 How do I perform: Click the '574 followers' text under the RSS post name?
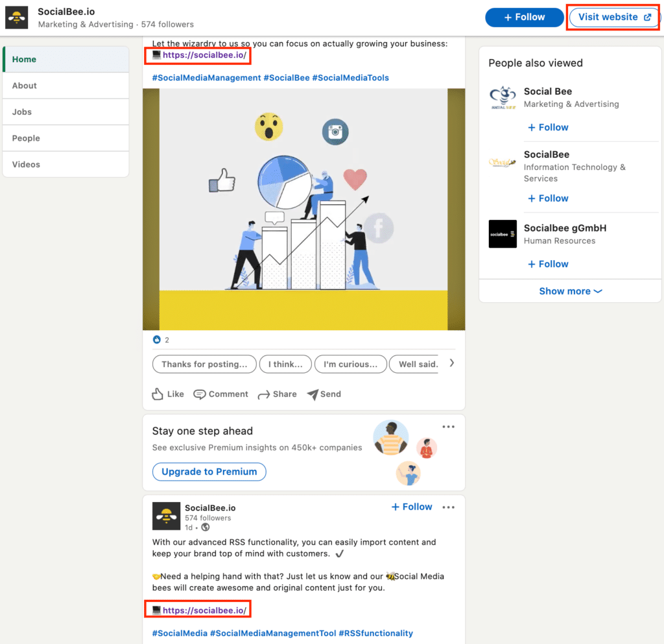(208, 518)
